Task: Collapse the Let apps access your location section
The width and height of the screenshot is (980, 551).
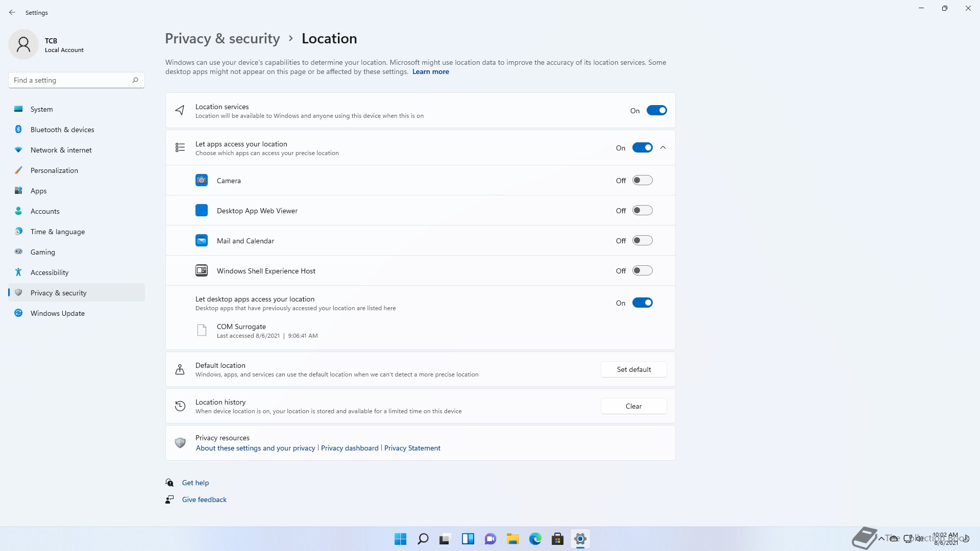Action: [663, 147]
